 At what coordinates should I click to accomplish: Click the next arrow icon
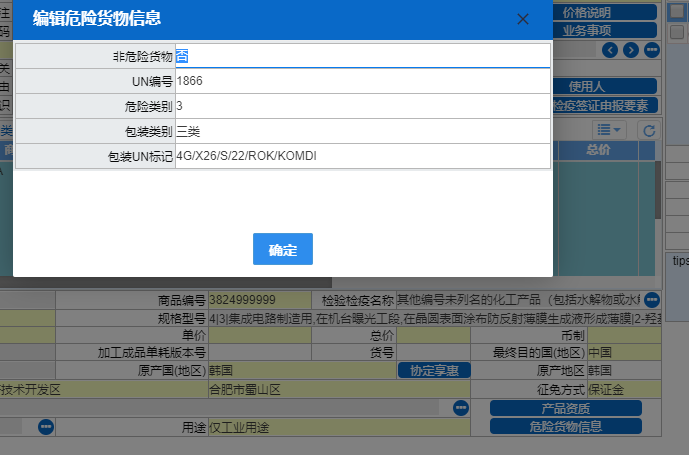coord(631,49)
